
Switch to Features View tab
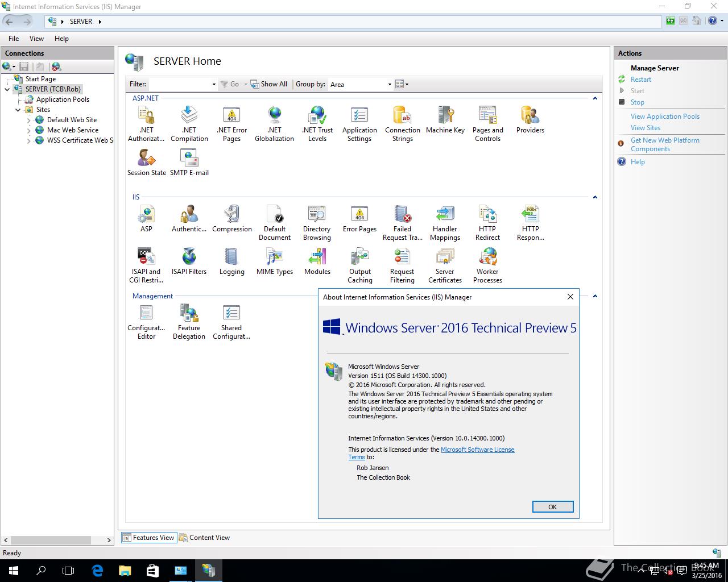[148, 537]
